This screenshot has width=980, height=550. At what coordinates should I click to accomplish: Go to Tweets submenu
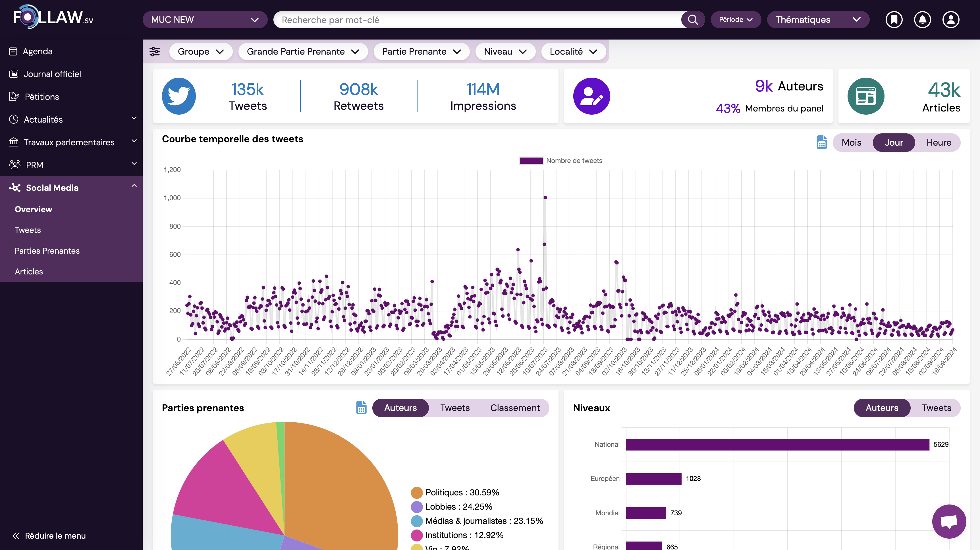click(28, 230)
